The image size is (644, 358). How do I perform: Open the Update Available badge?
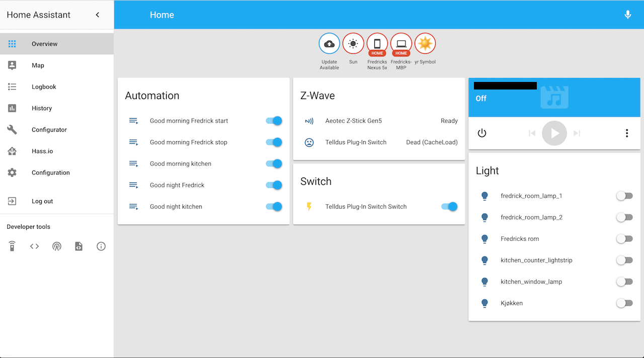[x=329, y=44]
